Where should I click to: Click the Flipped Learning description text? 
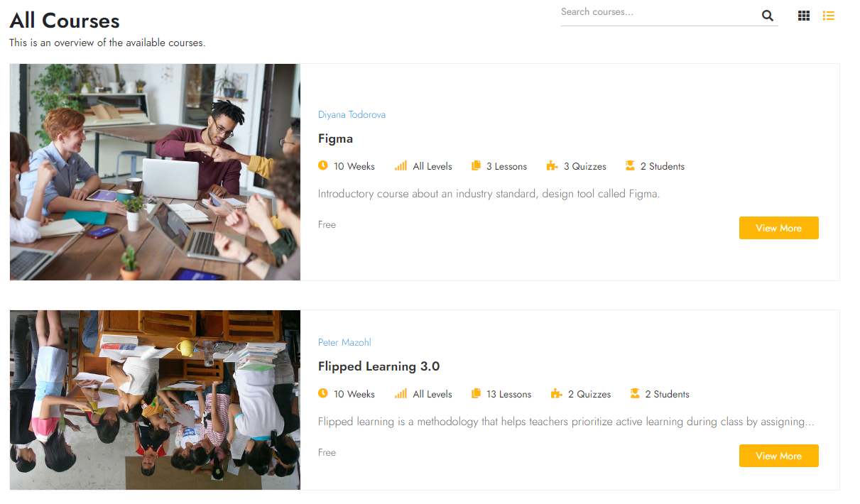[x=566, y=421]
